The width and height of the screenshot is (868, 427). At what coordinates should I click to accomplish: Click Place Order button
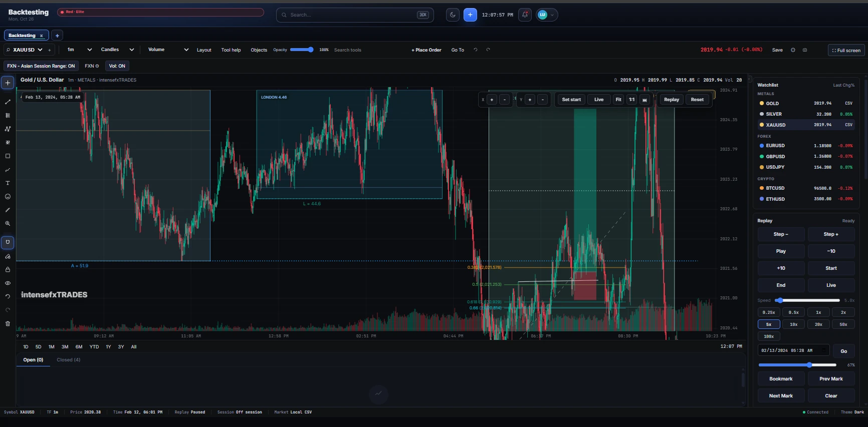[x=426, y=50]
